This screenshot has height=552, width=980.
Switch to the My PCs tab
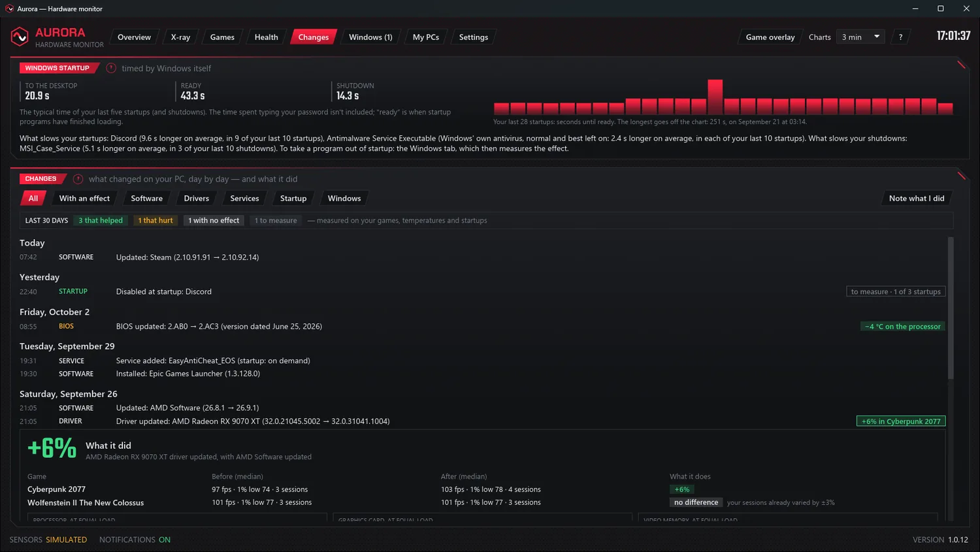coord(426,37)
